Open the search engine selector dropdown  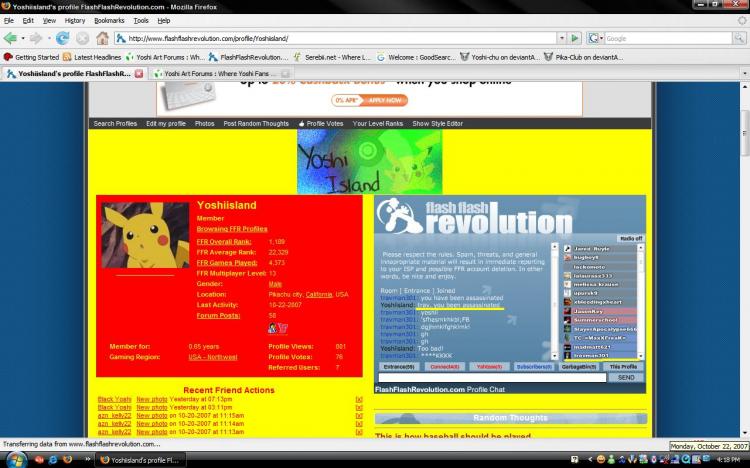(x=595, y=38)
